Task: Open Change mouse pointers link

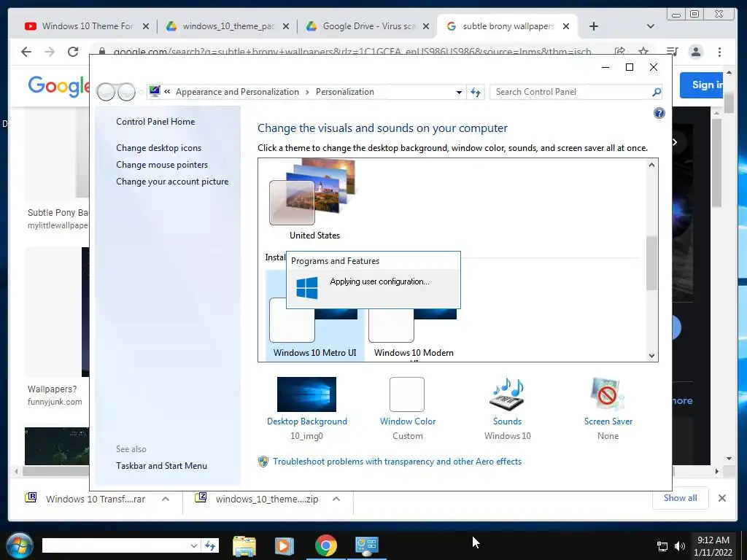Action: click(x=162, y=164)
